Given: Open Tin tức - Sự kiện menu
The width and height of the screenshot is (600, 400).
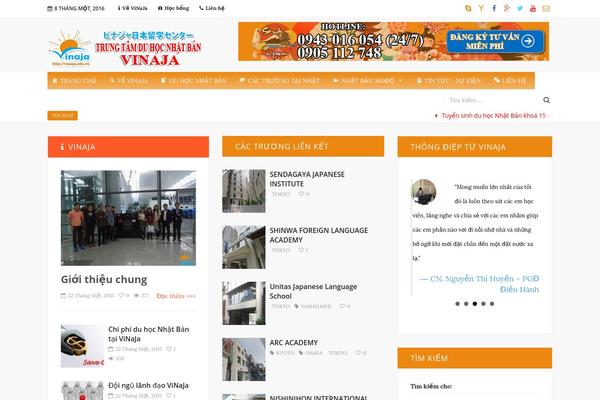Looking at the screenshot, I should point(448,81).
